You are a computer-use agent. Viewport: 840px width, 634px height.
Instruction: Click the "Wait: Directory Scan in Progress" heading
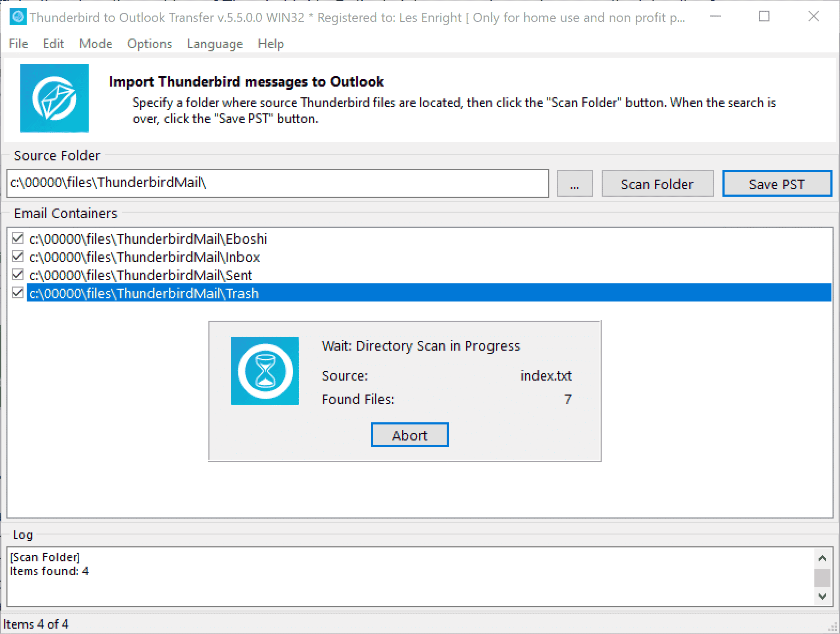point(421,346)
